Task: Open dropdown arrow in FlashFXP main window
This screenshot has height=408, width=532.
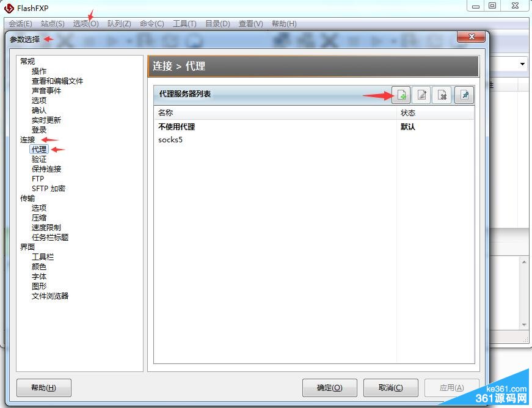Action: [x=522, y=64]
